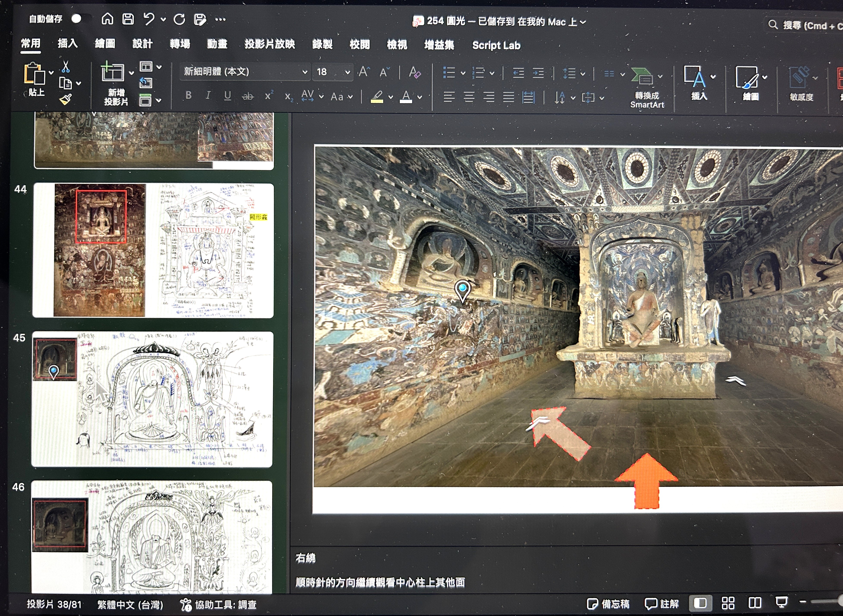The image size is (843, 616).
Task: Switch to the 轉場 ribbon tab
Action: [x=180, y=44]
